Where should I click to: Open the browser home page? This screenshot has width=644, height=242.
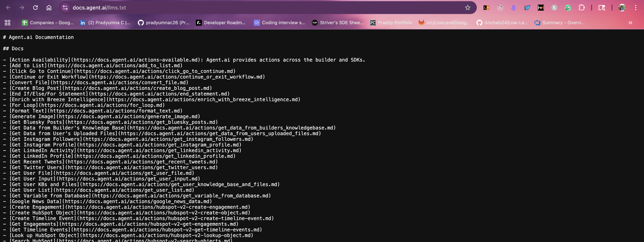(49, 7)
